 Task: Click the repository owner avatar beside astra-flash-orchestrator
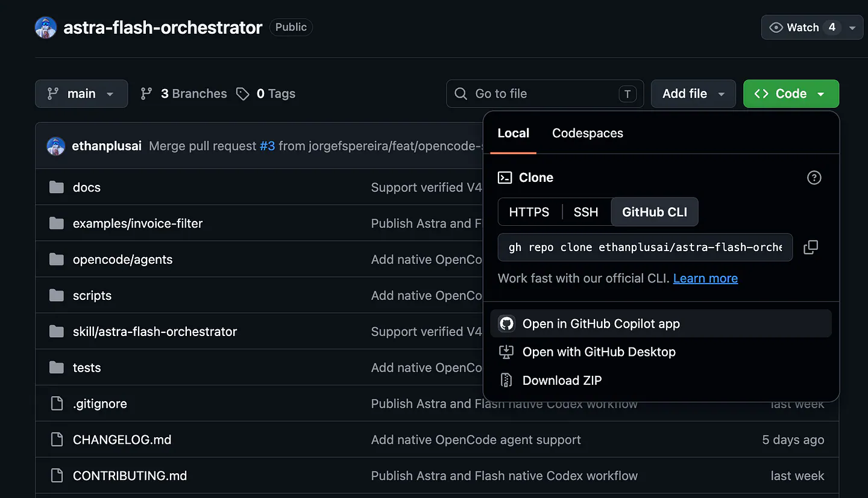tap(46, 28)
